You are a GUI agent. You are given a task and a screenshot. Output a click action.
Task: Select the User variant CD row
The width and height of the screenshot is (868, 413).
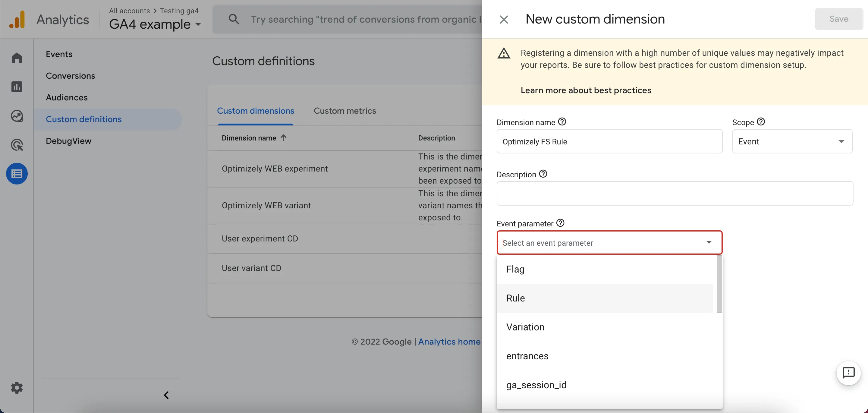tap(345, 268)
